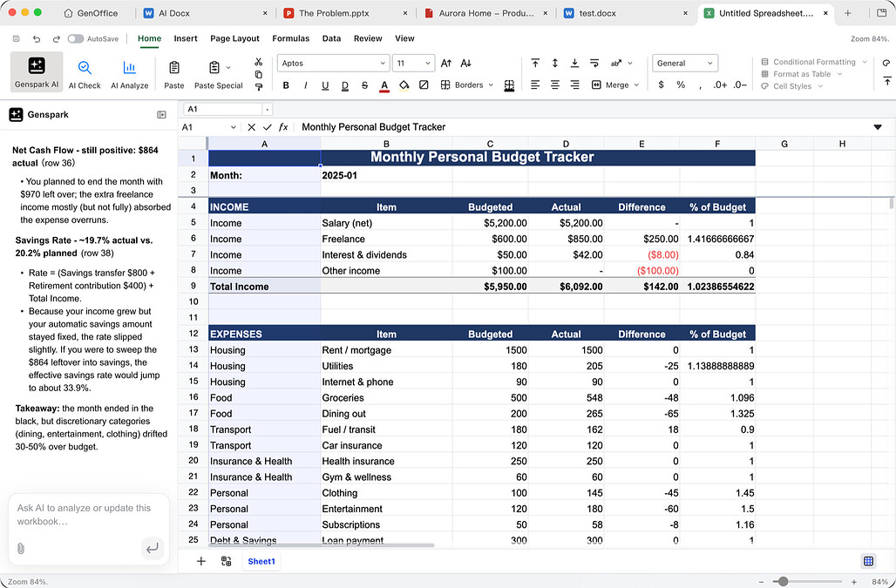
Task: Launch the AI Analyze tool
Action: [x=130, y=74]
